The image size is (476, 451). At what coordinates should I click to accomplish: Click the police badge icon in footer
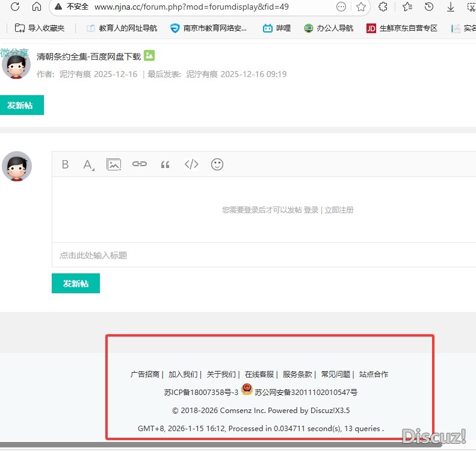[247, 389]
